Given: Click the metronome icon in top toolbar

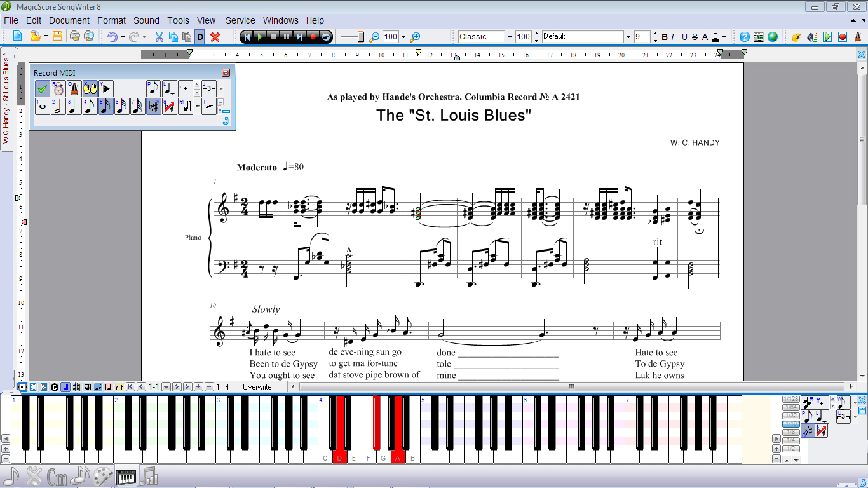Looking at the screenshot, I should 858,37.
